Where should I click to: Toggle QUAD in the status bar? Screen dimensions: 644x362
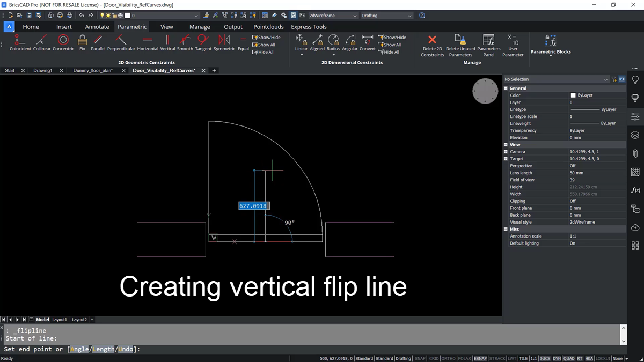click(569, 358)
